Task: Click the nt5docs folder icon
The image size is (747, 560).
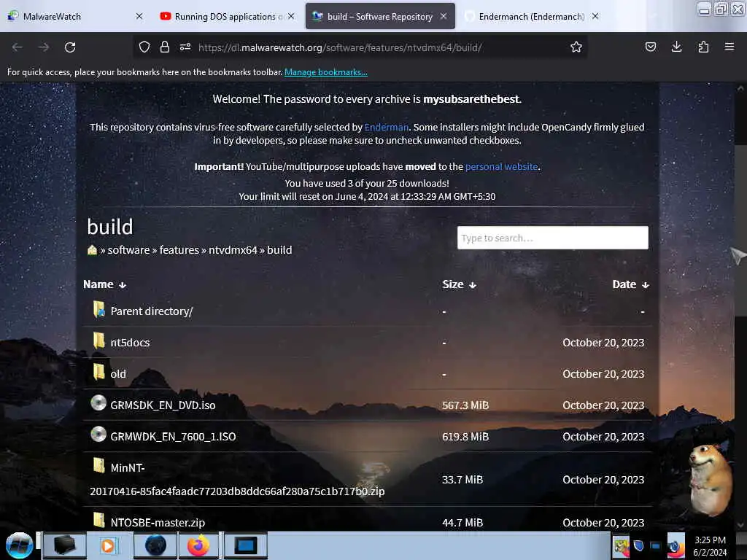Action: point(98,341)
